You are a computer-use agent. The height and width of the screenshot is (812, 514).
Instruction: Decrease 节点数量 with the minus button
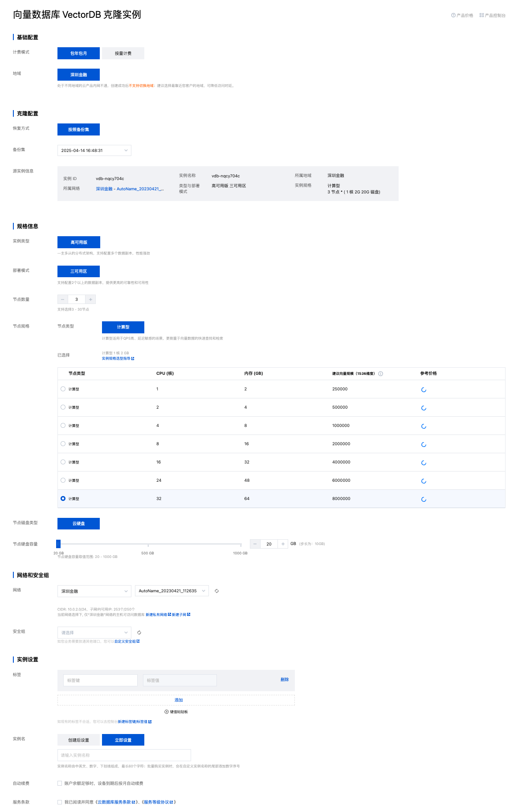(63, 299)
